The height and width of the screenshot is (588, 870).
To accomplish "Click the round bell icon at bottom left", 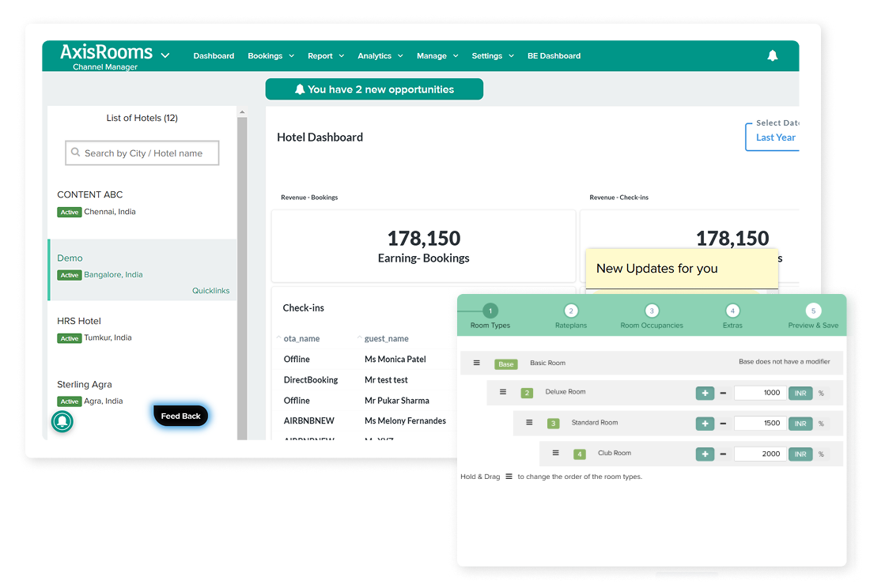I will (x=62, y=422).
